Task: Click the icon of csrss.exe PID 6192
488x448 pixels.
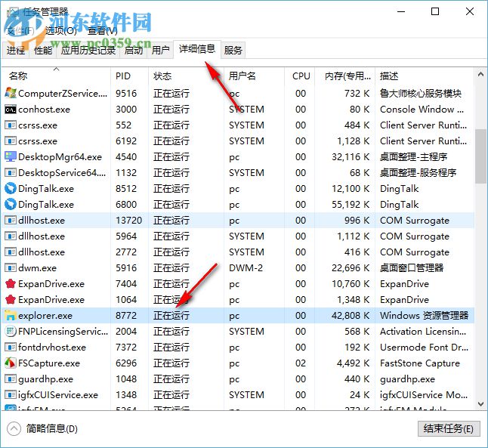Action: point(11,141)
